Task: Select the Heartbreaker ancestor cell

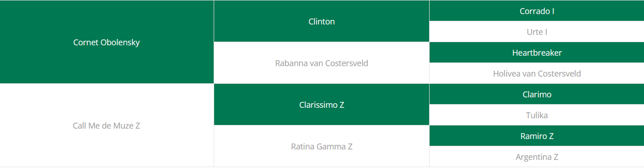Action: pos(537,52)
